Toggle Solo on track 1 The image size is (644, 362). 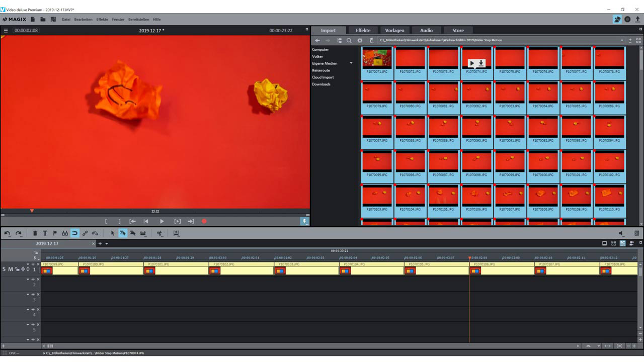point(4,269)
